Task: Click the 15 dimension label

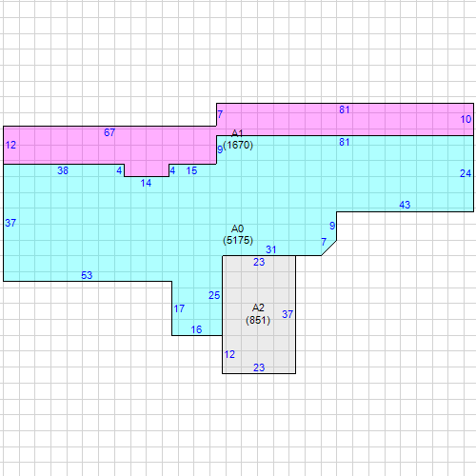Action: (191, 170)
